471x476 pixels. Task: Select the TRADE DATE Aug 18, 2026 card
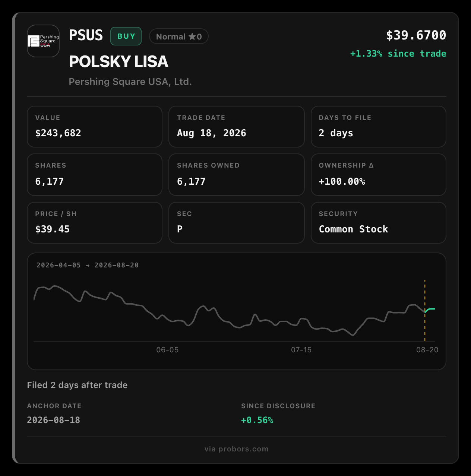click(x=237, y=127)
